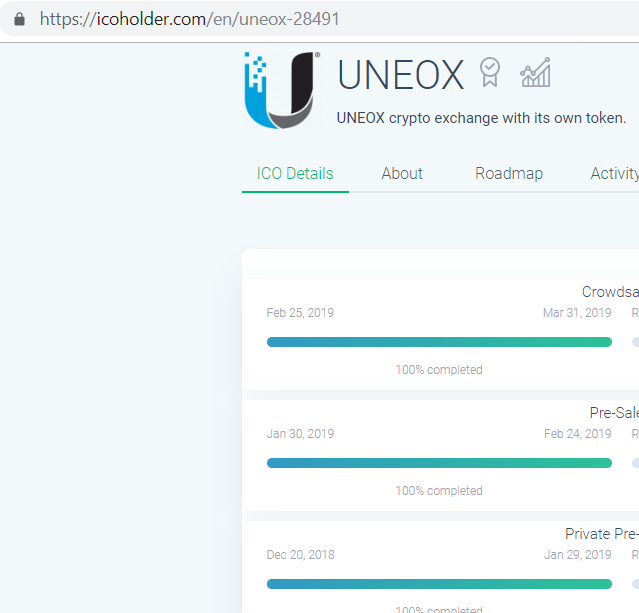Click the Dec 20, 2018 start date
This screenshot has height=613, width=639.
pyautogui.click(x=300, y=555)
